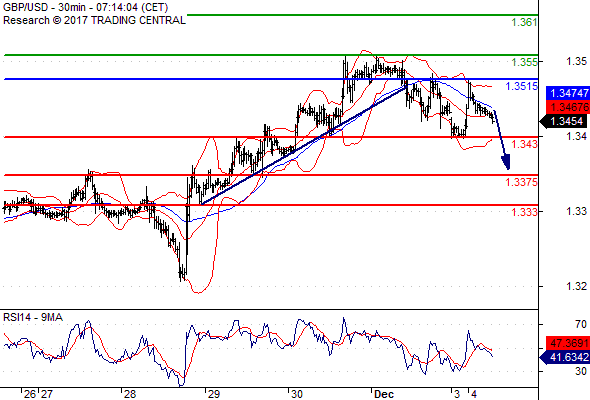Click the 1.34 price axis label

coord(576,136)
